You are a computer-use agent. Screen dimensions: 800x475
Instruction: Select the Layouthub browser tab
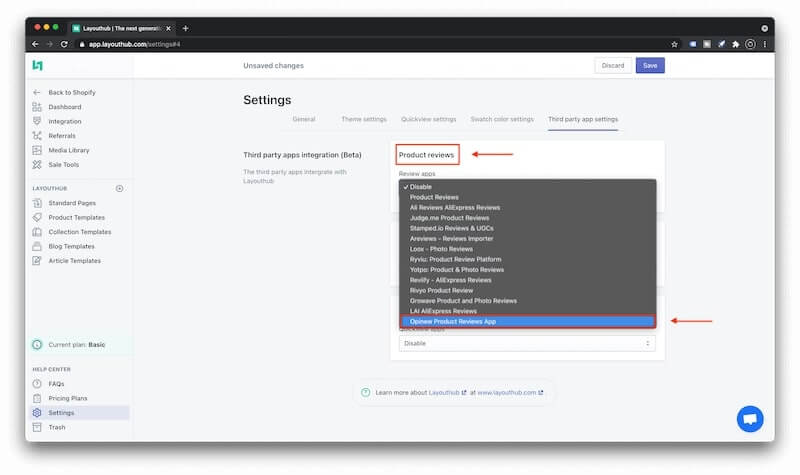[121, 29]
